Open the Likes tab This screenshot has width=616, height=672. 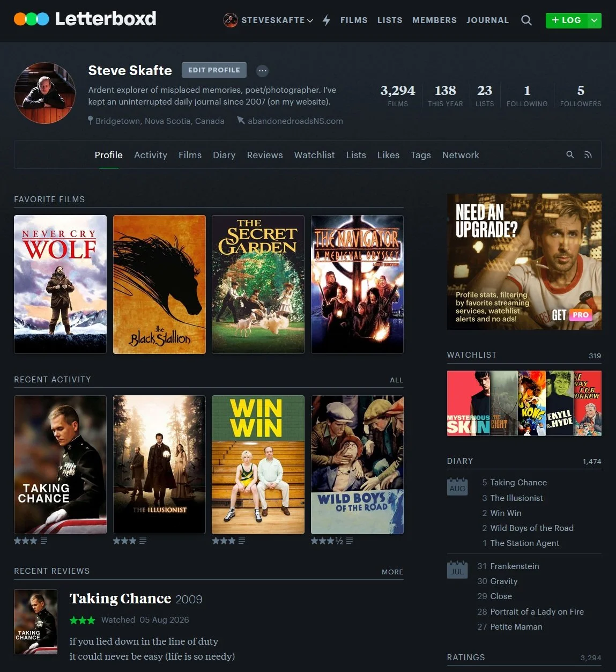pyautogui.click(x=388, y=155)
